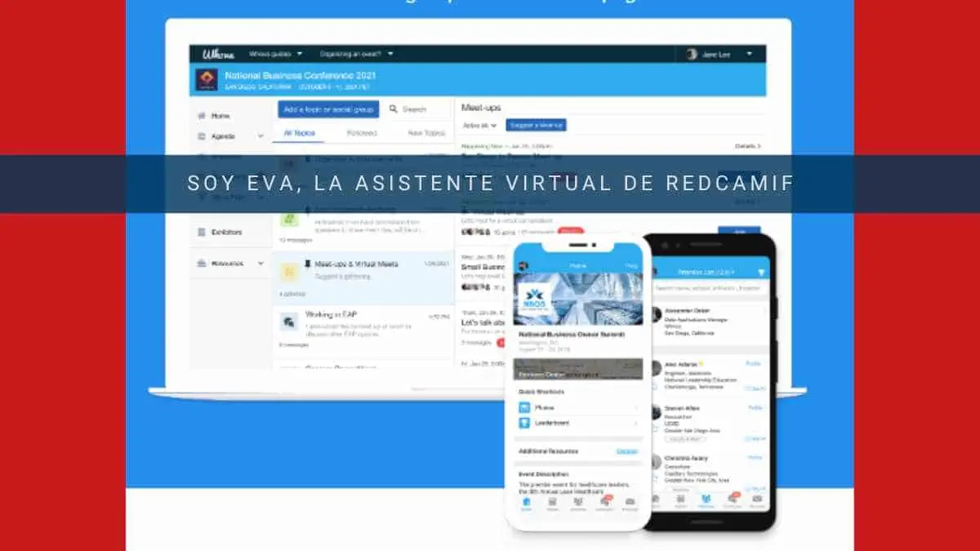This screenshot has width=980, height=551.
Task: Click the National Business Conference event logo
Action: coord(206,79)
